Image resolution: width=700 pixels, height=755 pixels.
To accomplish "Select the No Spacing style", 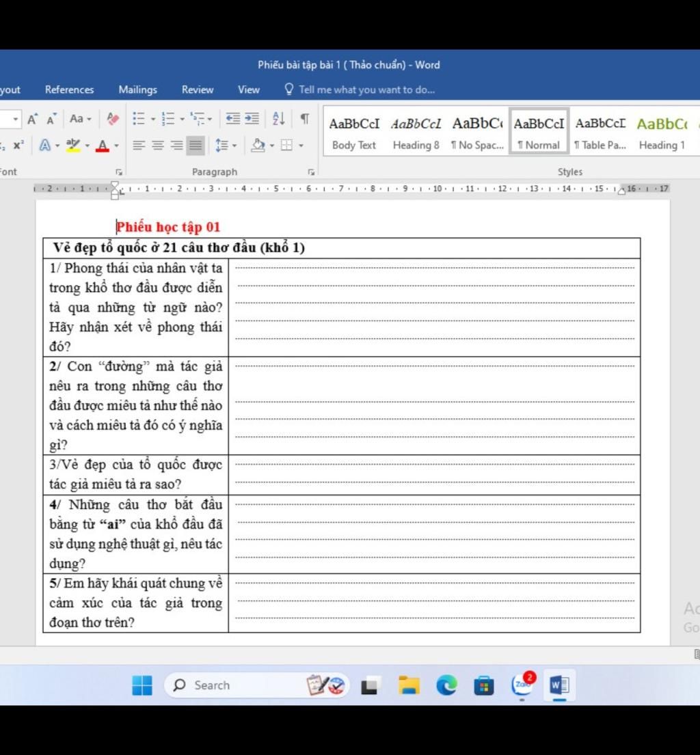I will 477,132.
